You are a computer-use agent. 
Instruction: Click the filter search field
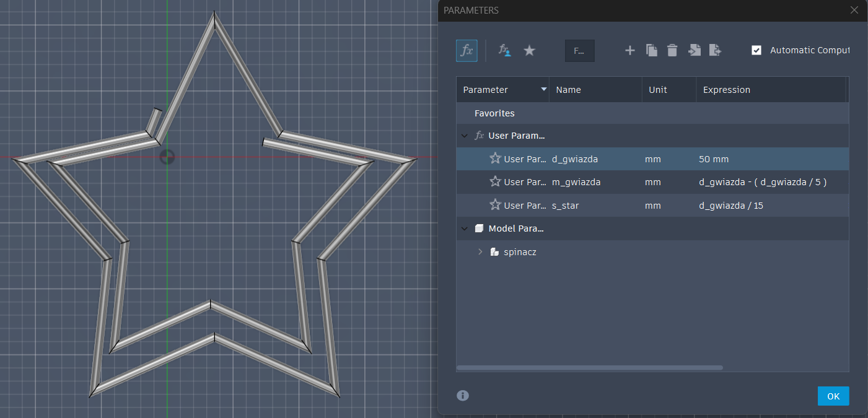point(579,51)
